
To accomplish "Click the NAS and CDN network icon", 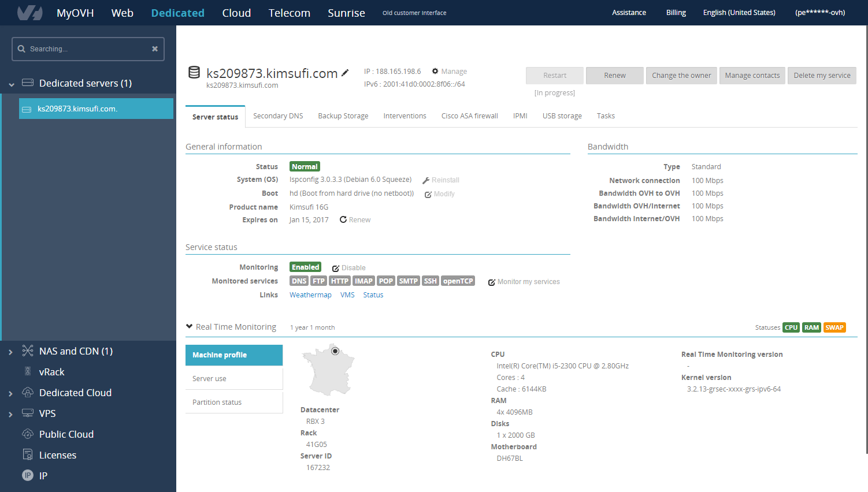I will click(x=27, y=351).
